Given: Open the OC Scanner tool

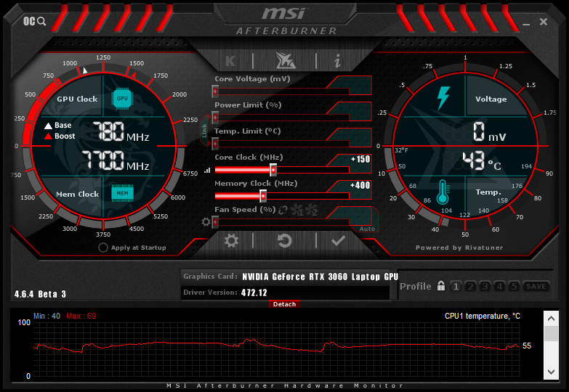Looking at the screenshot, I should (x=35, y=21).
